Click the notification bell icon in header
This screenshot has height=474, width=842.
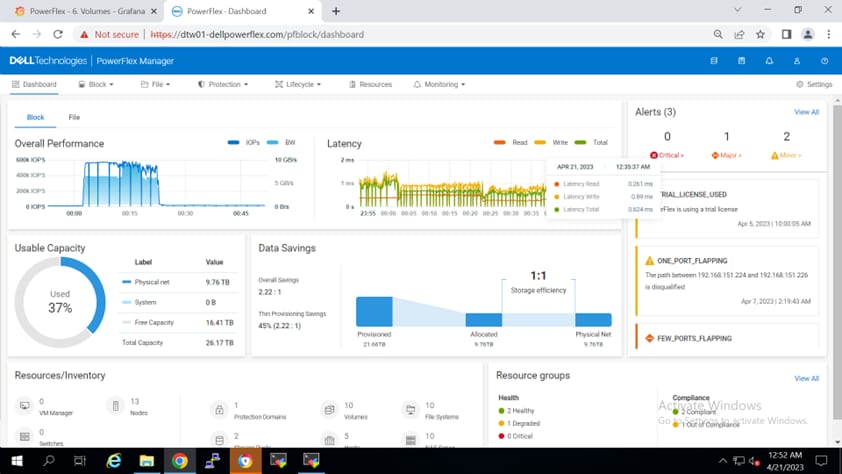coord(769,61)
